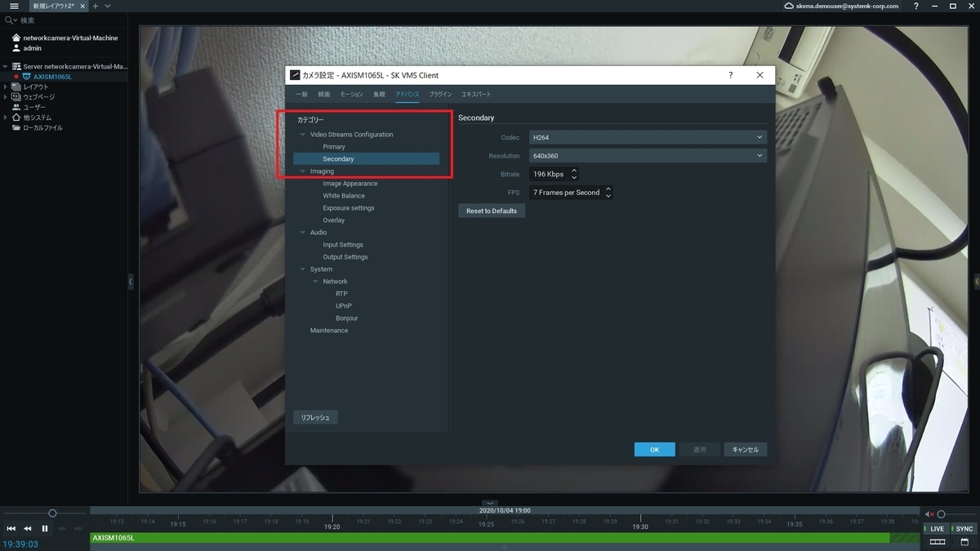Open the search filter magnifier dropdown
The width and height of the screenshot is (980, 551).
pos(9,20)
